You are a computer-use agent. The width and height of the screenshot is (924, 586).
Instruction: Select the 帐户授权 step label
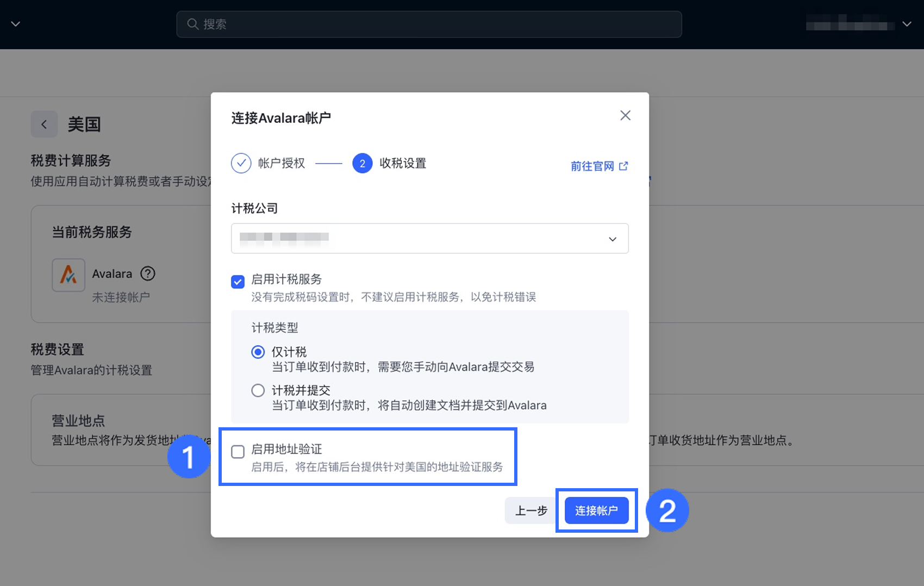pos(282,163)
